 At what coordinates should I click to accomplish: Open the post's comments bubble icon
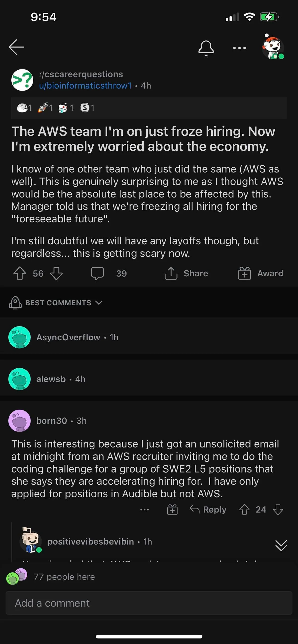(x=97, y=273)
